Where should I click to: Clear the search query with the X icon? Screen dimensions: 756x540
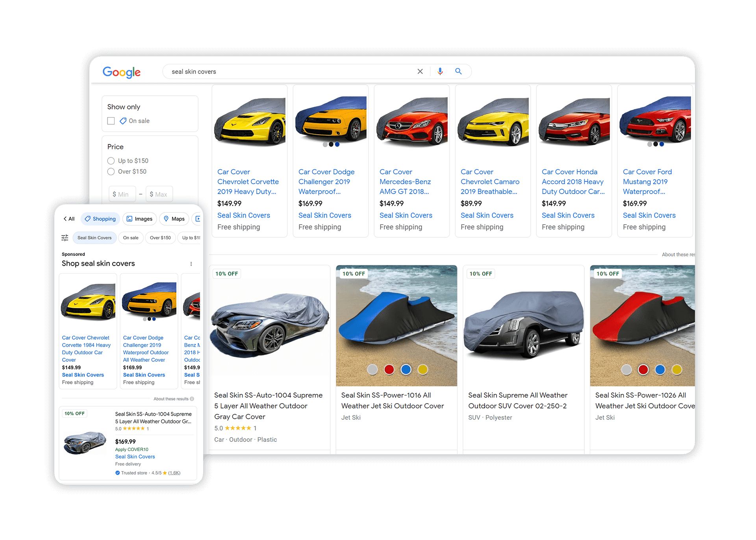[420, 71]
